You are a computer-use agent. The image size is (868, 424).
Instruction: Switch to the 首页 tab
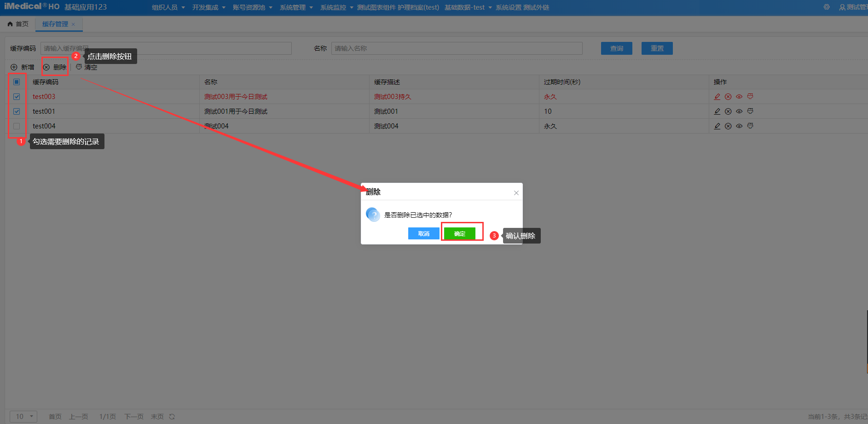coord(18,24)
